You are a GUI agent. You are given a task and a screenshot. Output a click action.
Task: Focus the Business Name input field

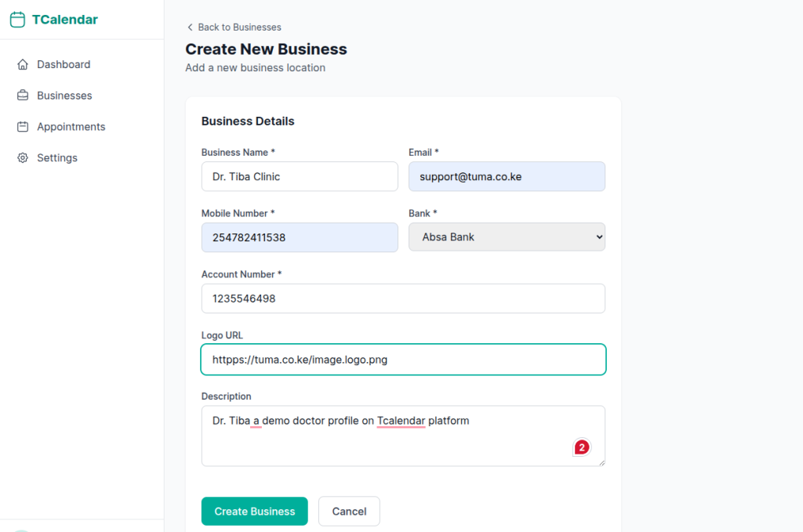pyautogui.click(x=300, y=176)
